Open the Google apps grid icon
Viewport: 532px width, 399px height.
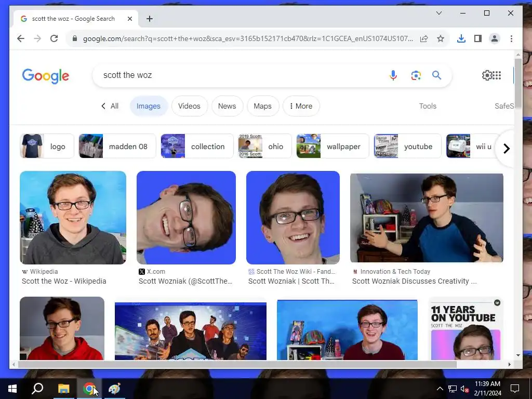pos(497,75)
